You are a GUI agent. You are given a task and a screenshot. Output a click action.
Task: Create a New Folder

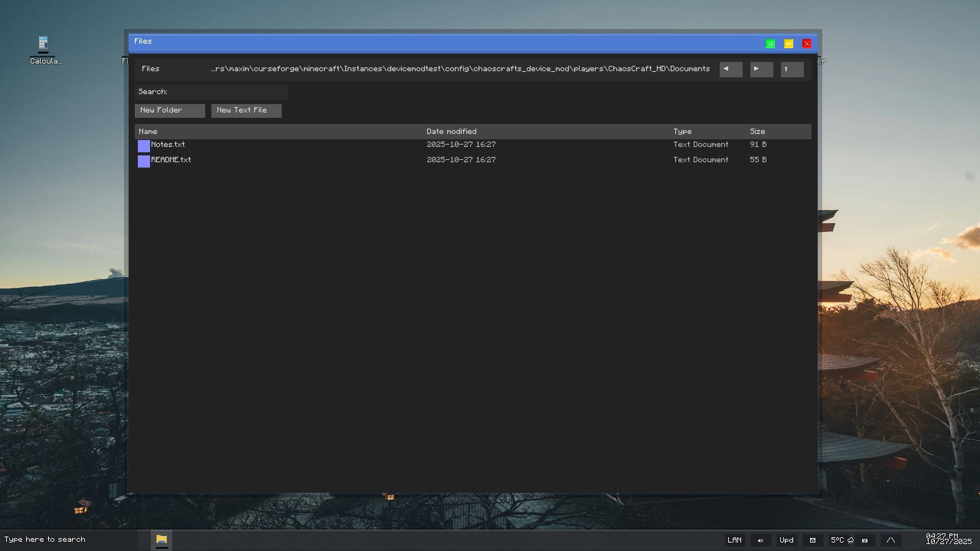[170, 111]
